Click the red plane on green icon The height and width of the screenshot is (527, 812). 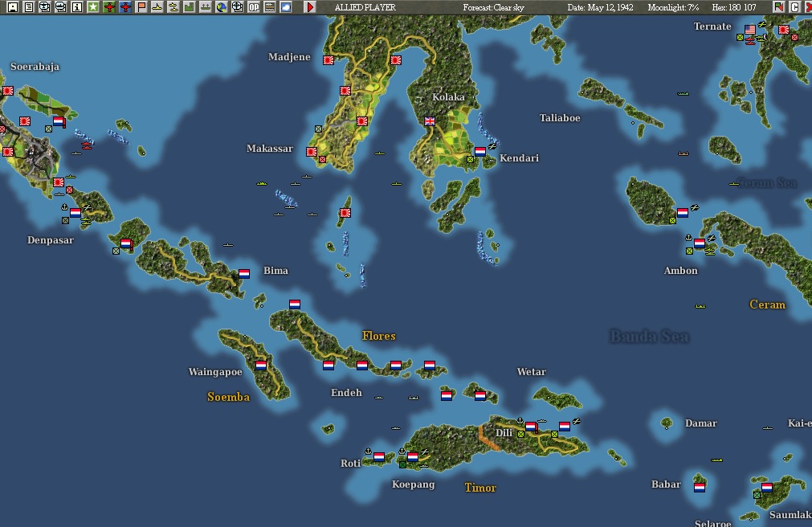[x=108, y=6]
